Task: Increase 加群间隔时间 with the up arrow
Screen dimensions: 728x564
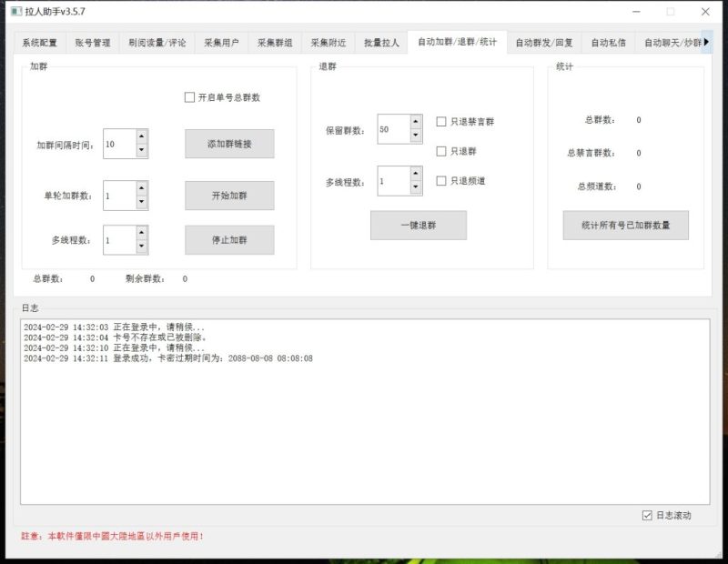Action: tap(142, 138)
